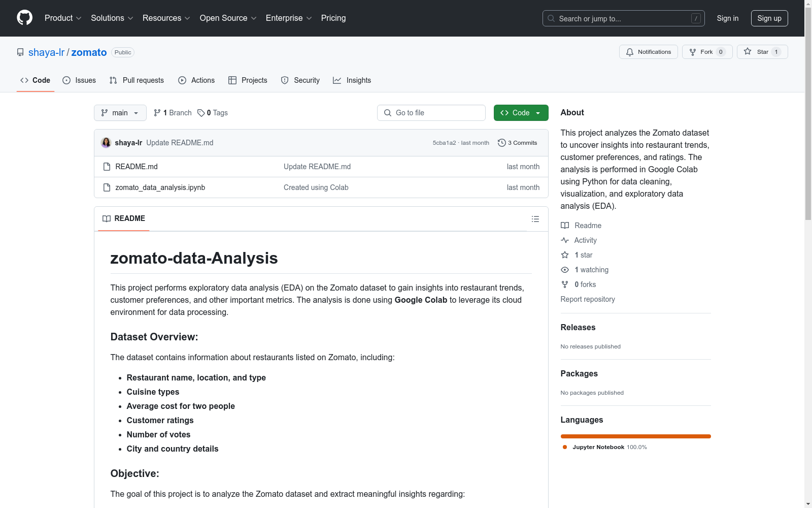The height and width of the screenshot is (508, 812).
Task: Click the Public repository badge
Action: [x=123, y=52]
